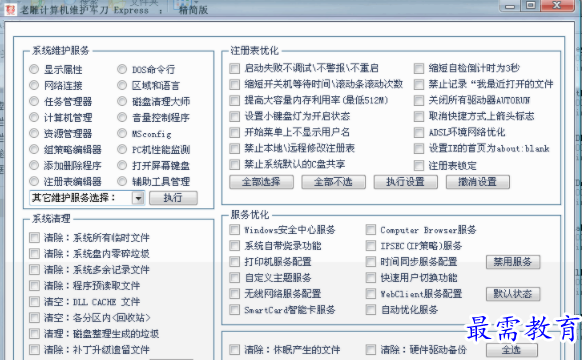Image resolution: width=588 pixels, height=360 pixels.
Task: Check 清空：各分区内<回收站>
Action: (x=34, y=318)
